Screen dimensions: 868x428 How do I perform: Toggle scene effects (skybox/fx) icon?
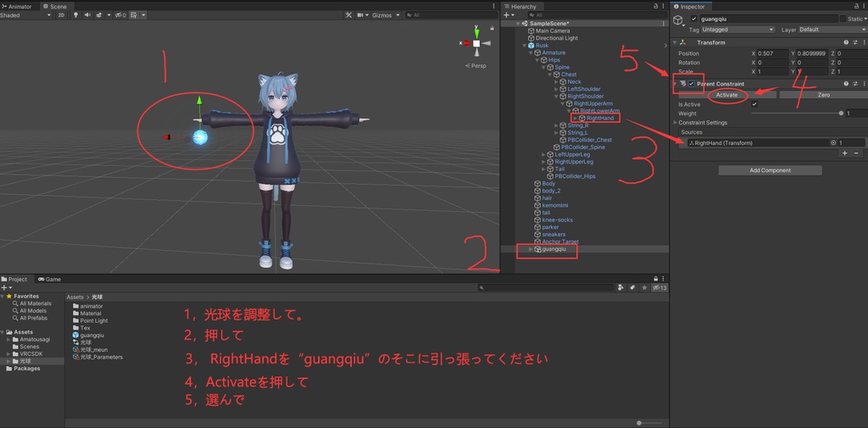pyautogui.click(x=98, y=15)
